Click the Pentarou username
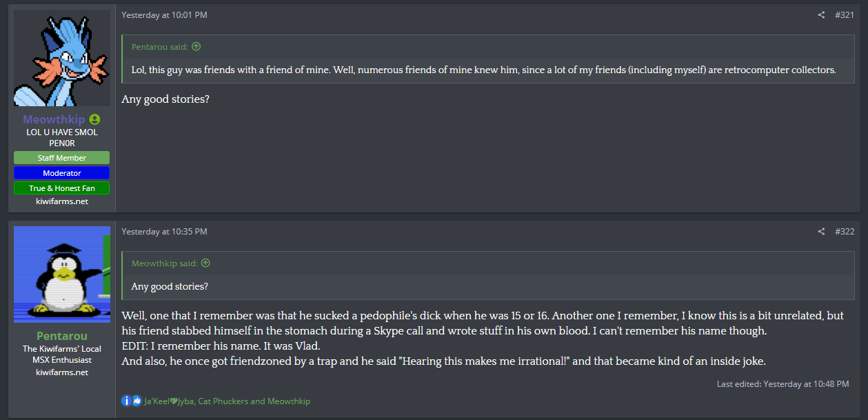This screenshot has width=868, height=420. pos(62,336)
